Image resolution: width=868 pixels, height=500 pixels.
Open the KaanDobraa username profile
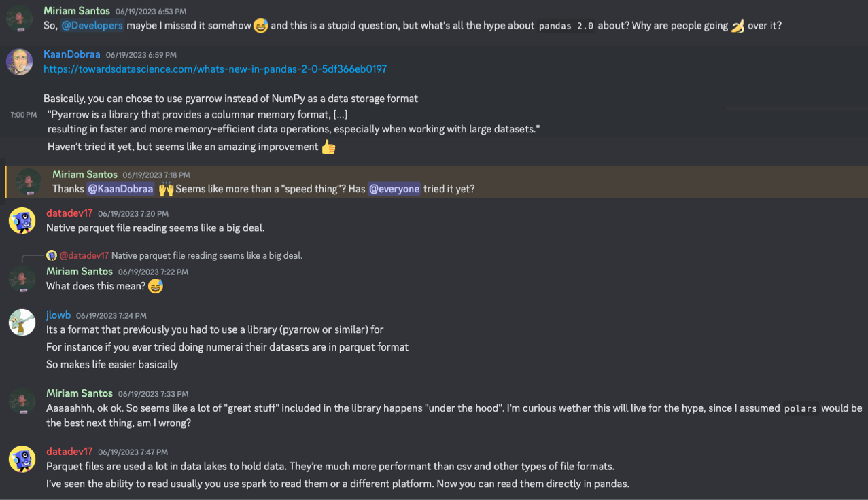pos(71,54)
